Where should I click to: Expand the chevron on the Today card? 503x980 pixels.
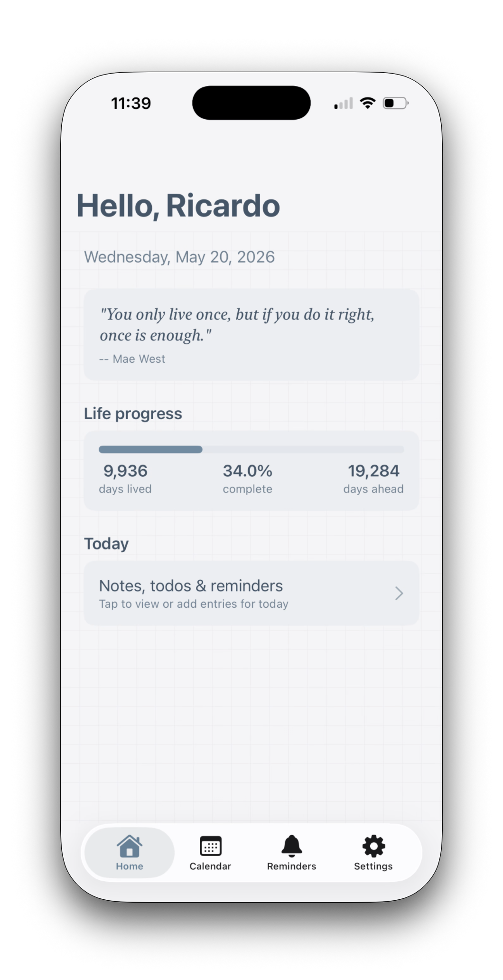coord(399,593)
